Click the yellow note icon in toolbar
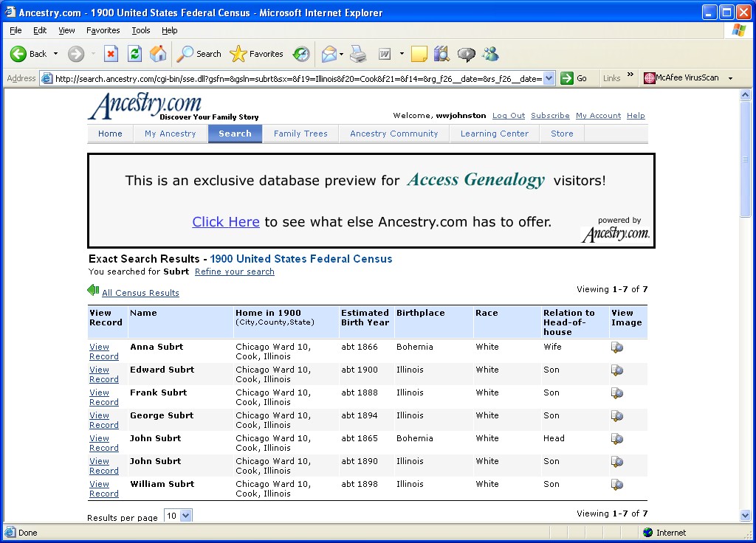The width and height of the screenshot is (756, 543). point(419,54)
